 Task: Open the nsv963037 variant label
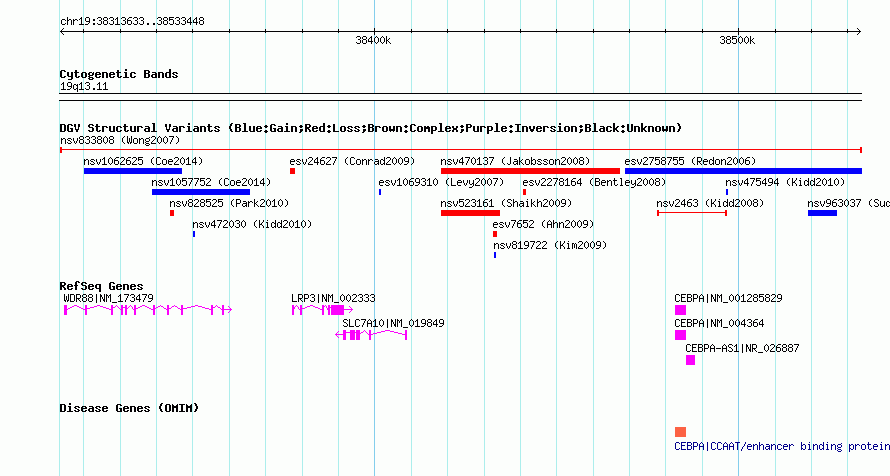pyautogui.click(x=848, y=203)
